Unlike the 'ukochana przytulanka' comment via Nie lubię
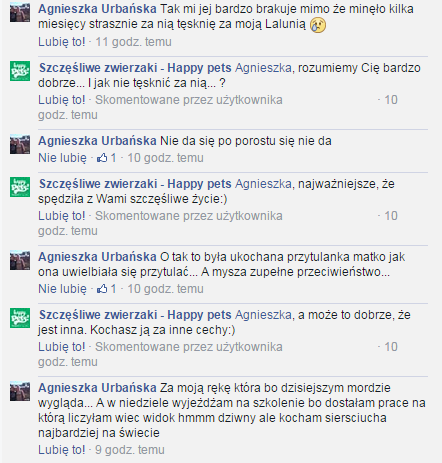 coord(62,289)
